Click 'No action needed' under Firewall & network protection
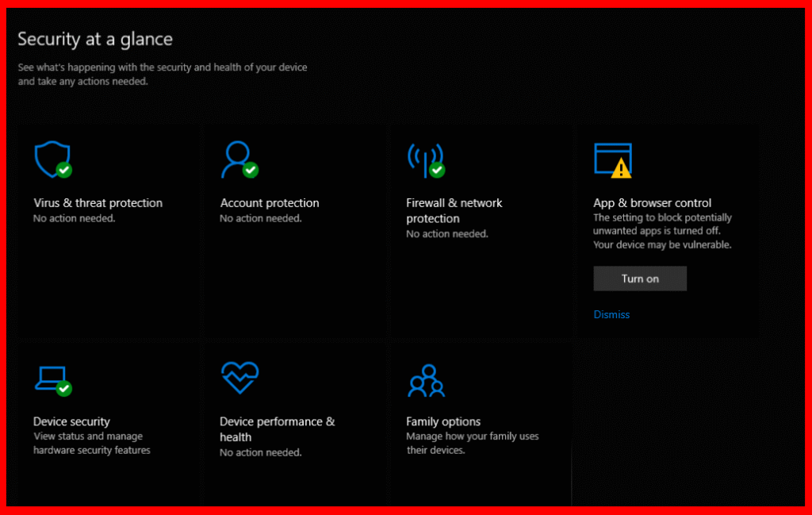Screen dimensions: 812x515 (447, 234)
